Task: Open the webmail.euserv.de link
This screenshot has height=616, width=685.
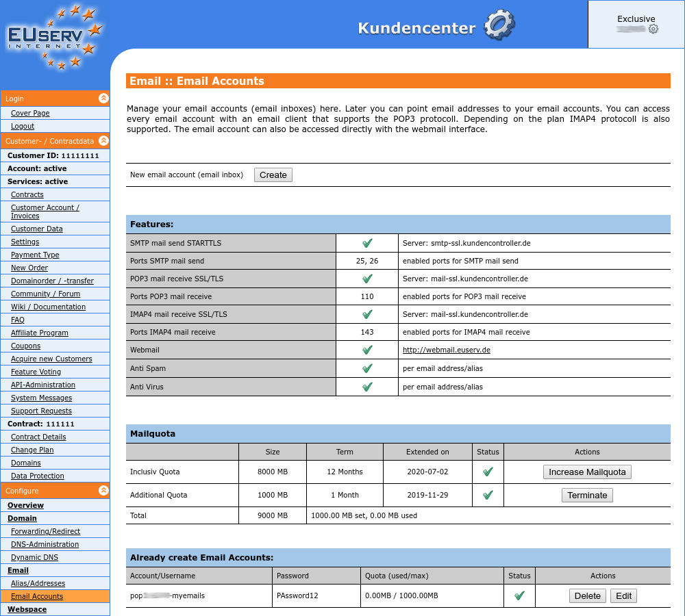Action: coord(447,350)
